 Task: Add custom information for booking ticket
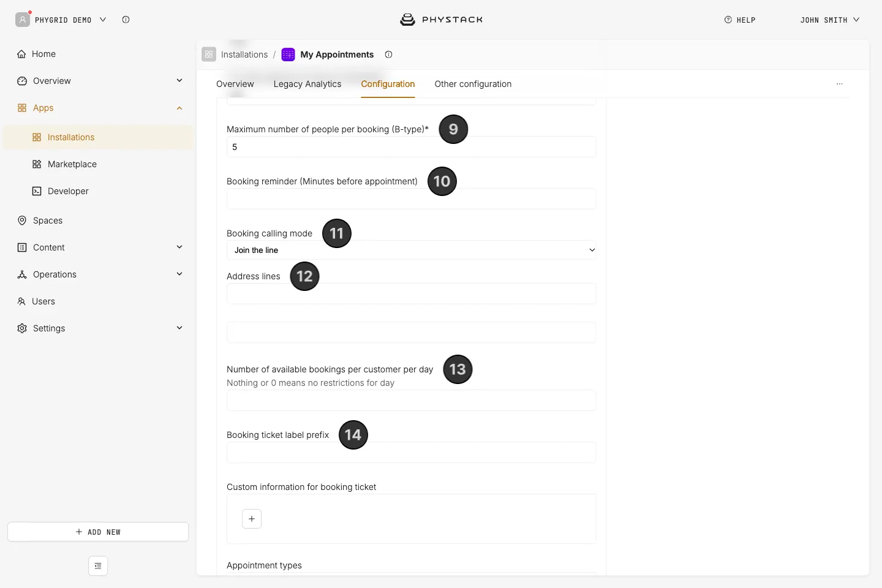252,519
